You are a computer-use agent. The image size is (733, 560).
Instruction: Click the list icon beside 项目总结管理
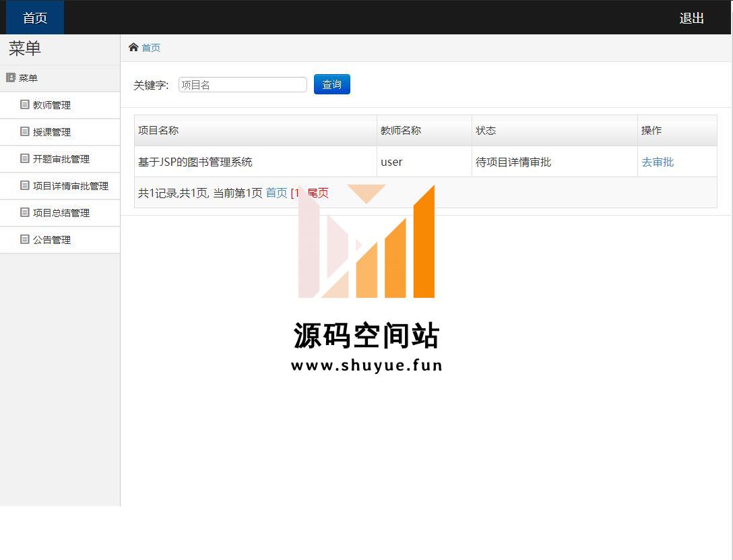[x=25, y=212]
